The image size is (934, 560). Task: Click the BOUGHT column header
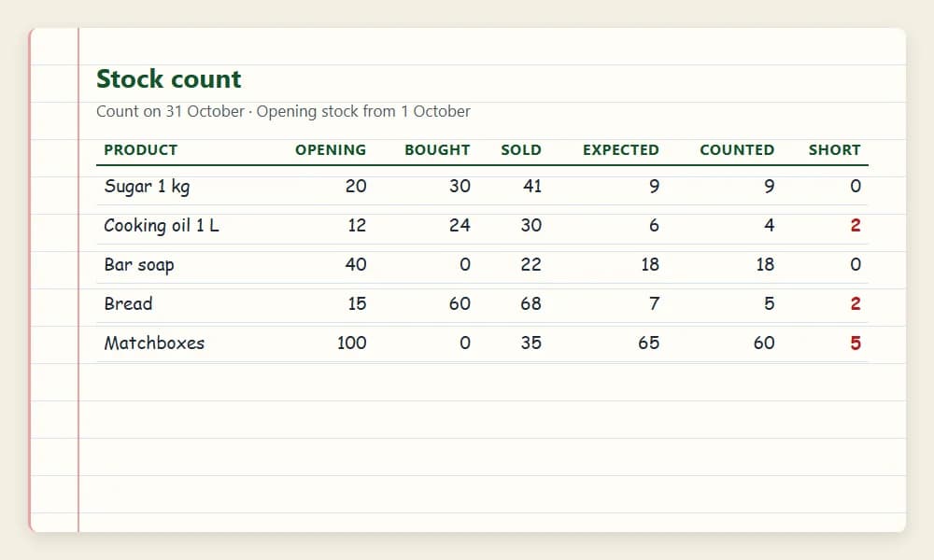coord(437,150)
